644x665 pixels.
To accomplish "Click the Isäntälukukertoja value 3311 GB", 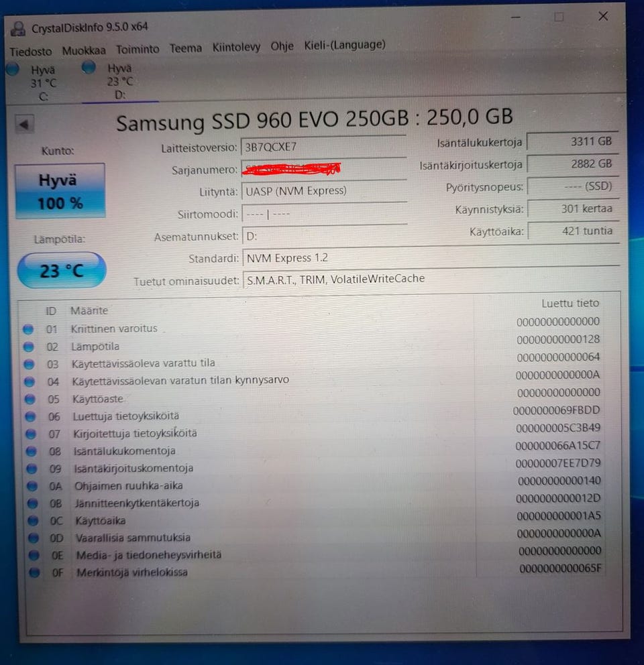I will [572, 141].
